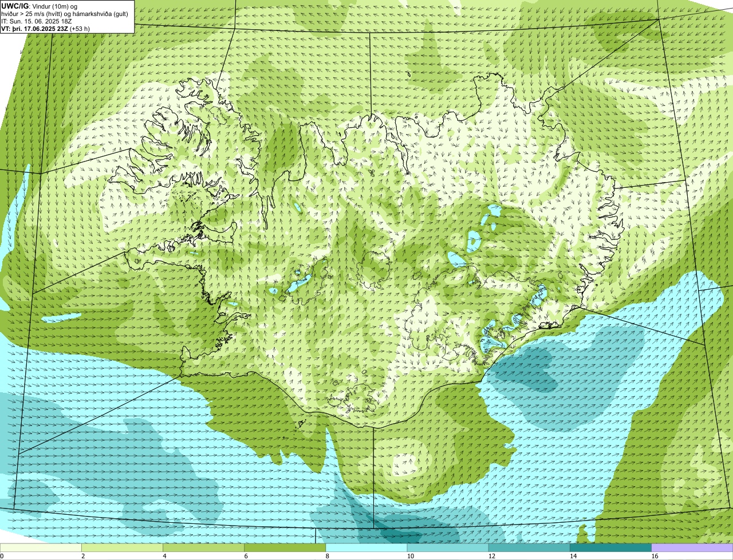733x560 pixels.
Task: Click the 8–10 m/s light cyan legend swatch
Action: [x=367, y=547]
